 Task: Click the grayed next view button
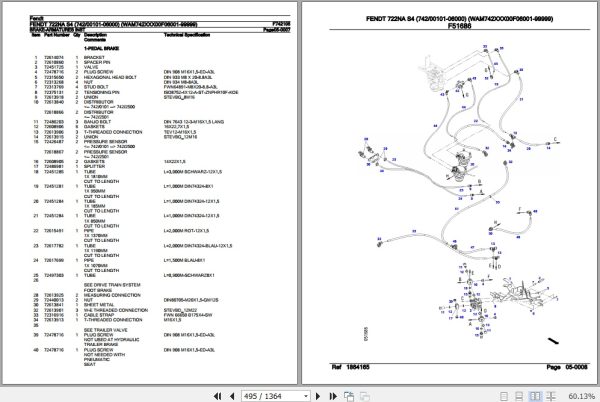tap(365, 396)
